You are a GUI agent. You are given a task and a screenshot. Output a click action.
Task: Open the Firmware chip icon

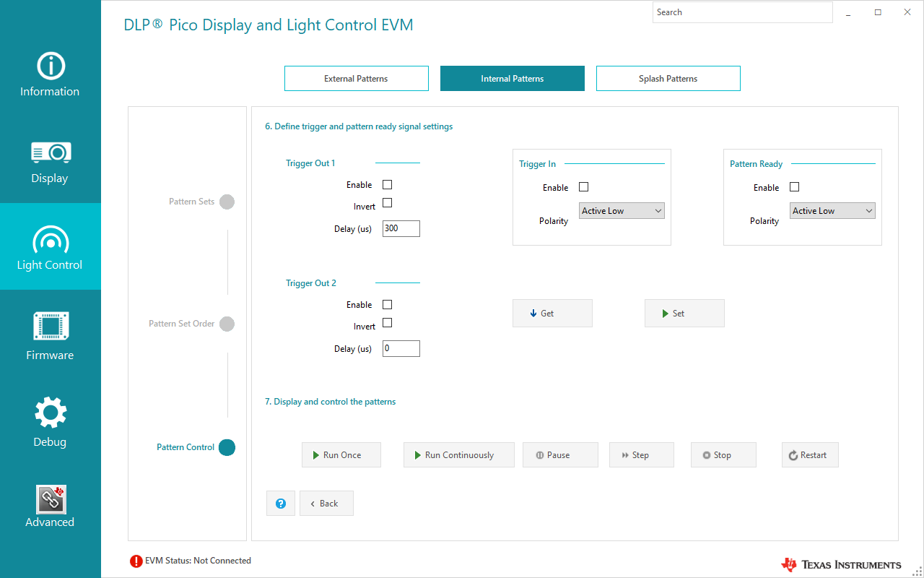51,326
